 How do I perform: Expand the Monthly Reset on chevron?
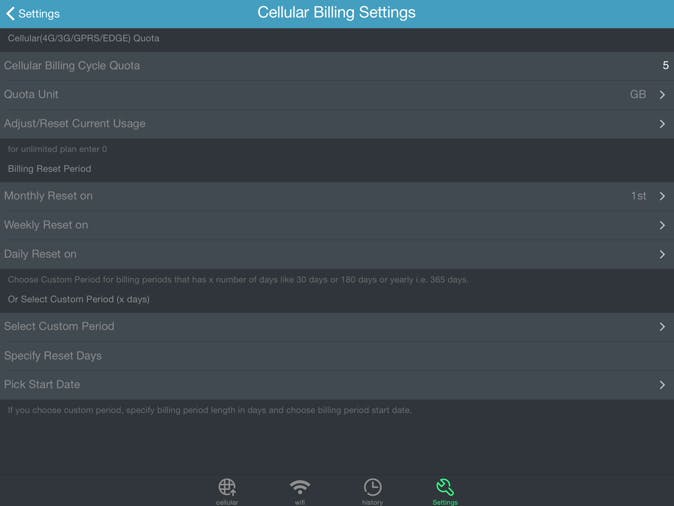click(662, 196)
